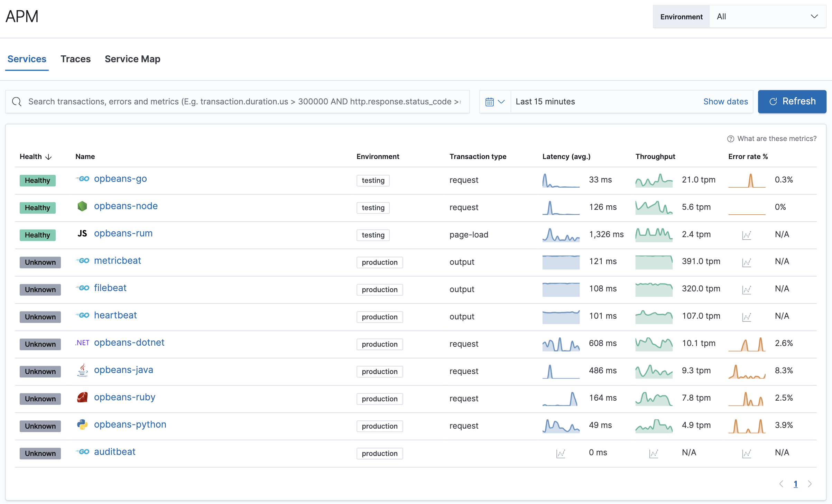Click the question mark help icon
832x504 pixels.
[730, 139]
